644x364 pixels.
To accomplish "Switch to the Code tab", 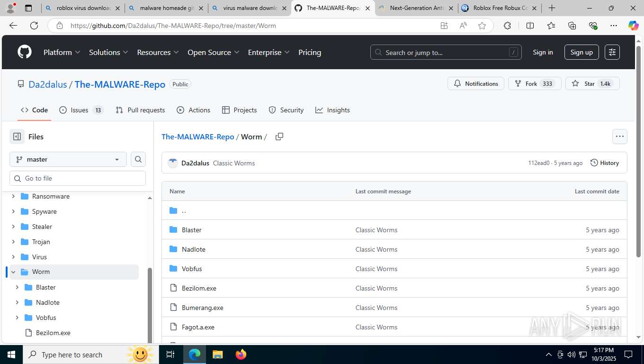I will [x=34, y=110].
